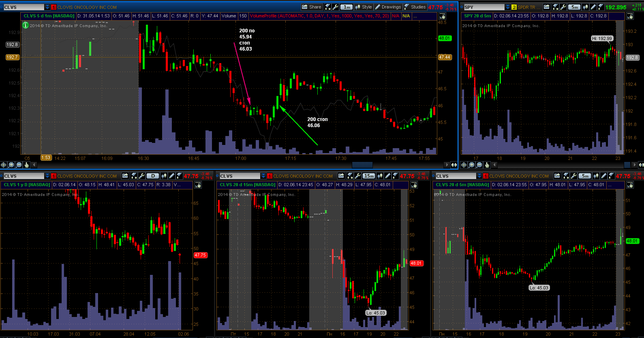Click share icon on SPY chart
This screenshot has height=338, width=644.
coord(547,7)
